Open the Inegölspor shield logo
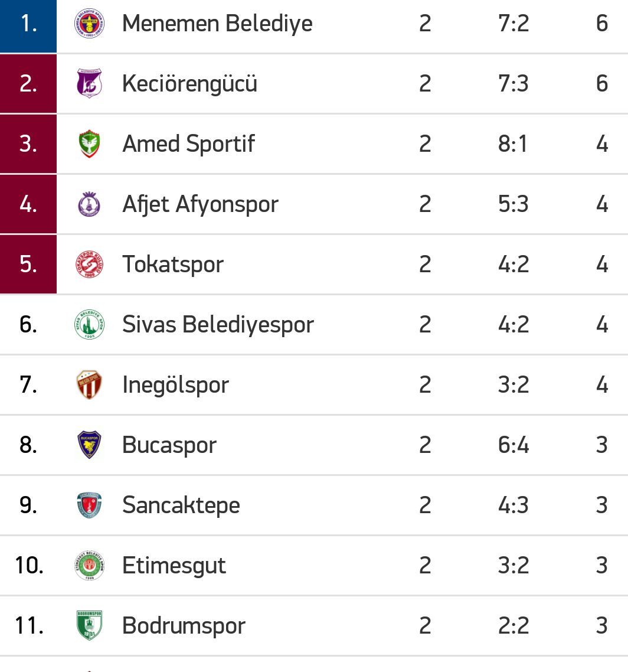628x672 pixels. 89,384
